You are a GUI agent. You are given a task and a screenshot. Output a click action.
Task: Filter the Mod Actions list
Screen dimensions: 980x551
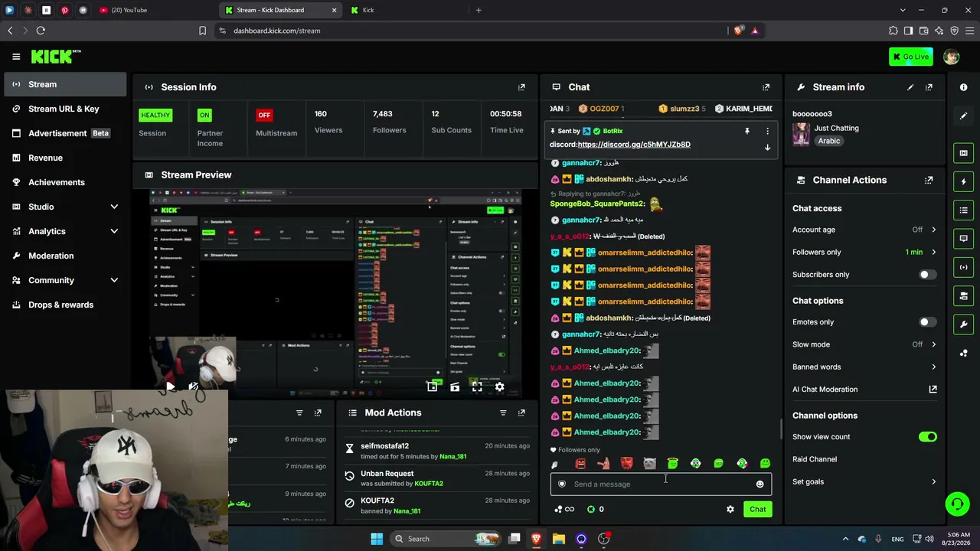point(503,412)
